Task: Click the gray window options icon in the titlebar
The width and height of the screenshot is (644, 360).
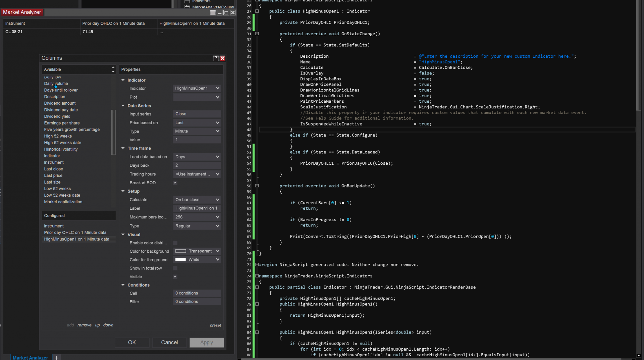Action: pyautogui.click(x=213, y=12)
